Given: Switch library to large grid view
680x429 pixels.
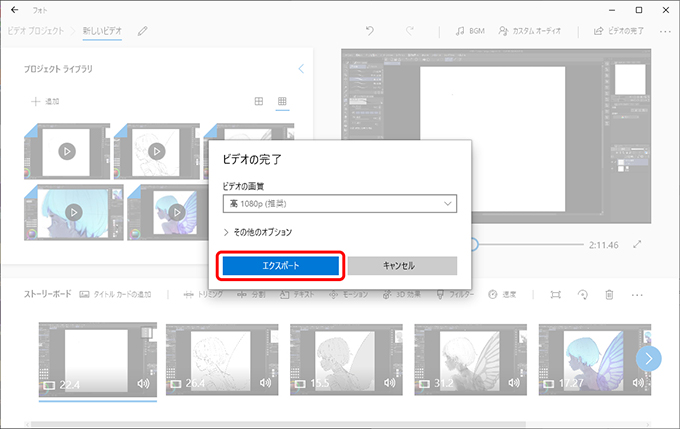Looking at the screenshot, I should [258, 101].
